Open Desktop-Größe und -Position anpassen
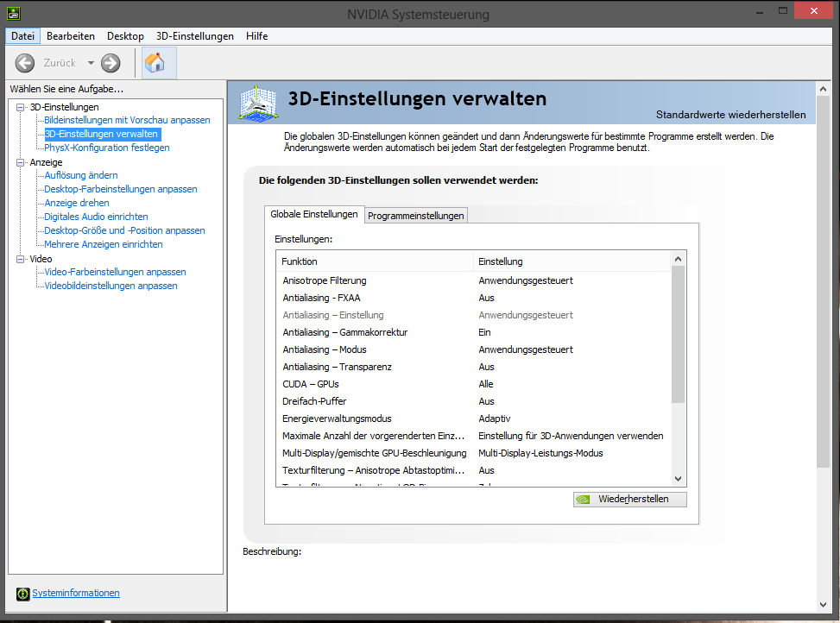 tap(124, 230)
